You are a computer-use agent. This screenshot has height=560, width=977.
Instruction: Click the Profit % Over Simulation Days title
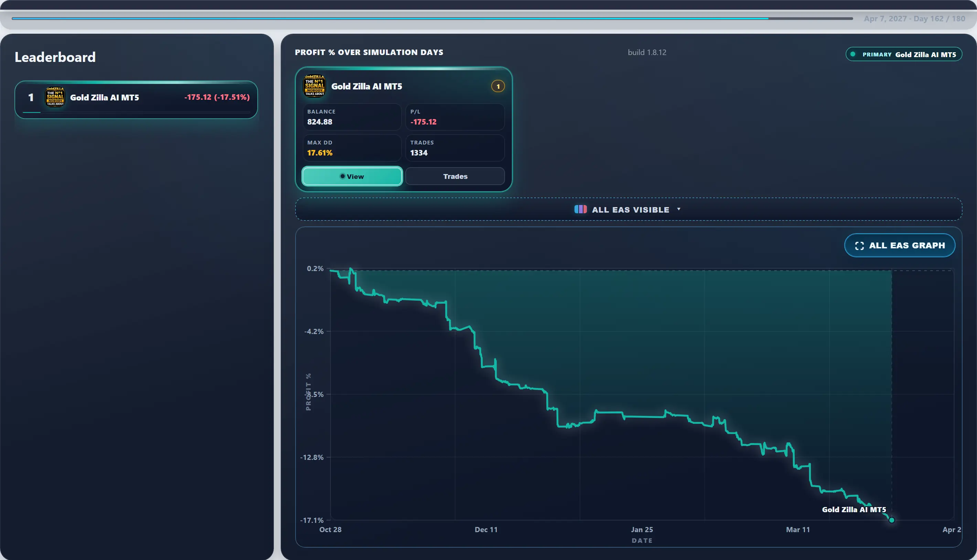tap(369, 52)
